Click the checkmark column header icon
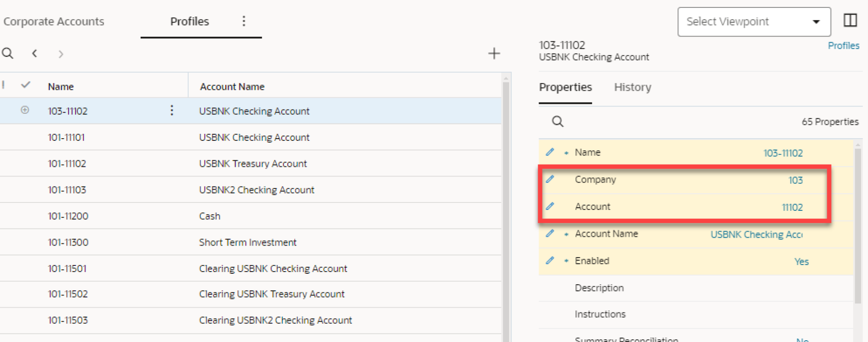This screenshot has width=868, height=342. point(26,85)
